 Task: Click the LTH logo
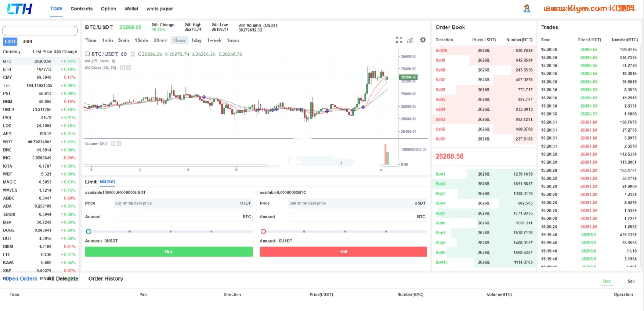tap(20, 9)
